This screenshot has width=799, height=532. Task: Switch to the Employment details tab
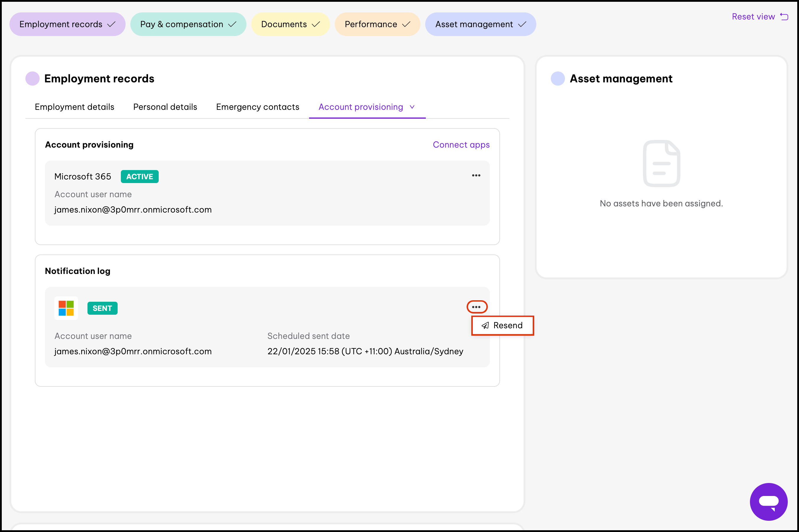click(x=74, y=107)
